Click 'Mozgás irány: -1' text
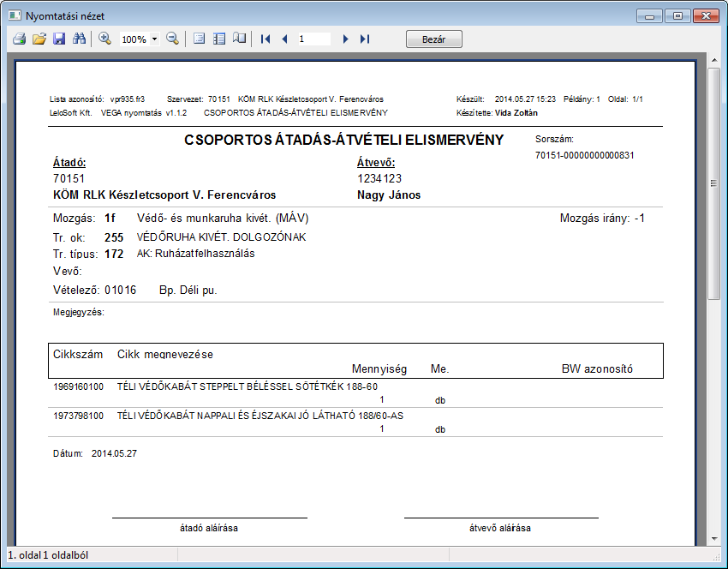This screenshot has width=728, height=569. 602,218
